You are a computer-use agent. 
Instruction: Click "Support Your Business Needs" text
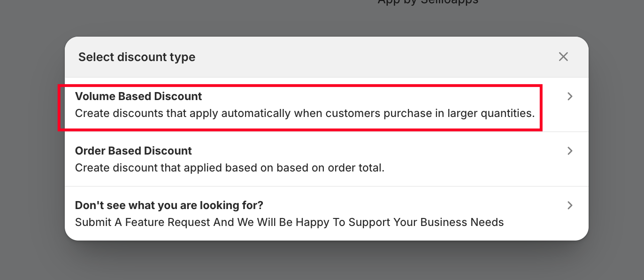click(427, 222)
